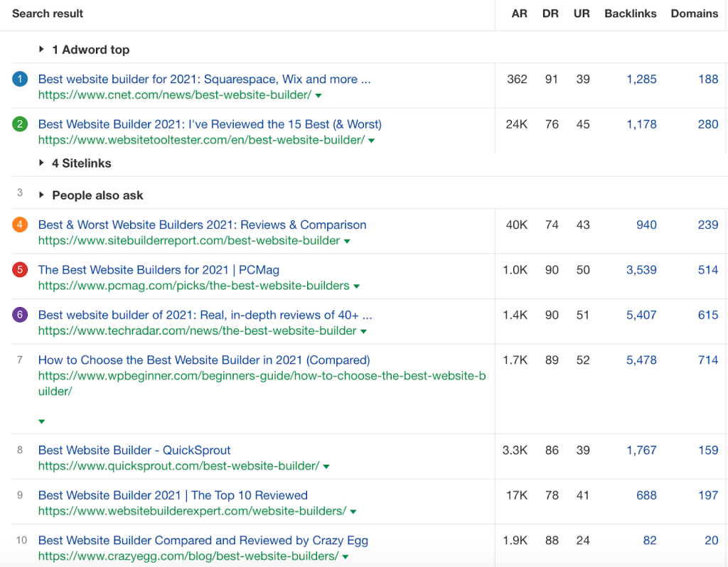Open dropdown arrow next to quicksprout.com URL
This screenshot has width=728, height=567.
pyautogui.click(x=326, y=466)
